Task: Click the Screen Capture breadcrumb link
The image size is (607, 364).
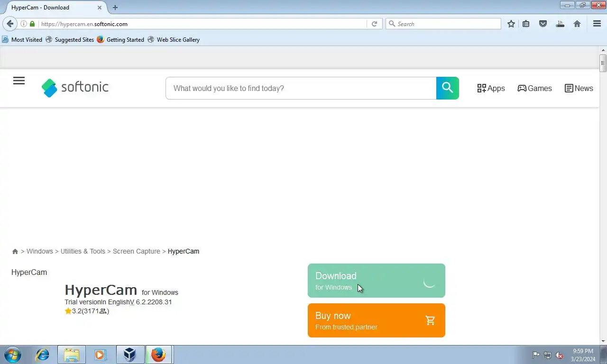Action: pos(137,251)
